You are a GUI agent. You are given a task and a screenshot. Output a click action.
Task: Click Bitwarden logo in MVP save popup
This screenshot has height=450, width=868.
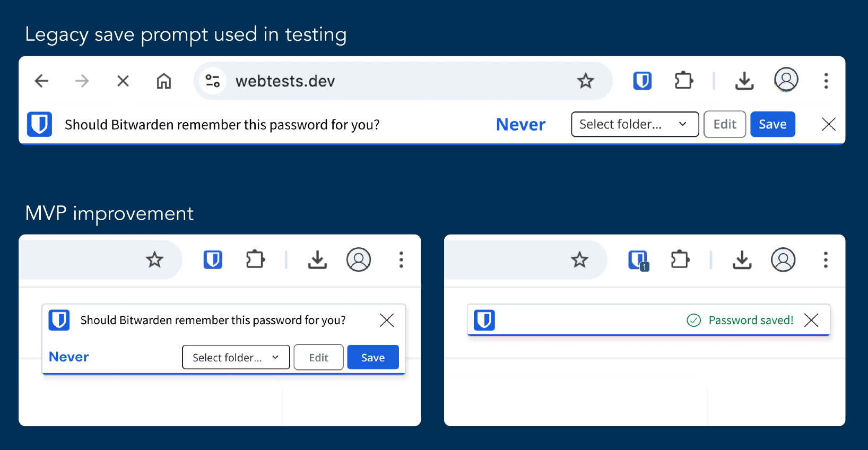pyautogui.click(x=59, y=320)
